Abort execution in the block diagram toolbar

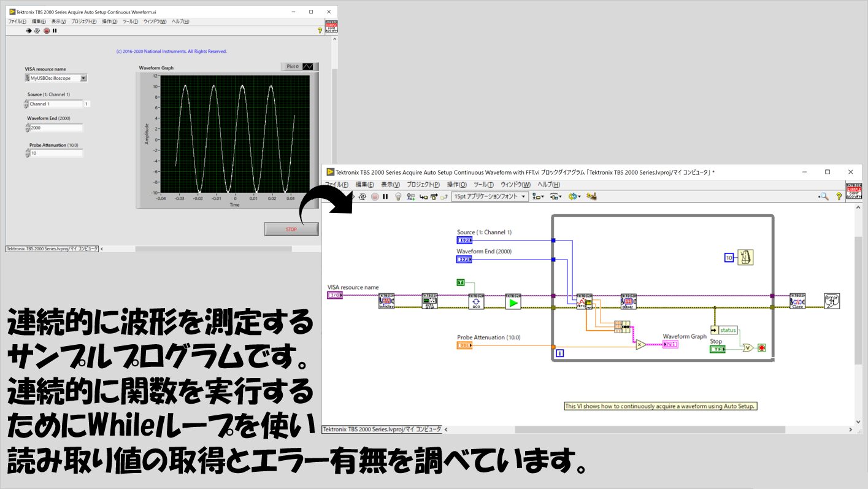click(374, 196)
